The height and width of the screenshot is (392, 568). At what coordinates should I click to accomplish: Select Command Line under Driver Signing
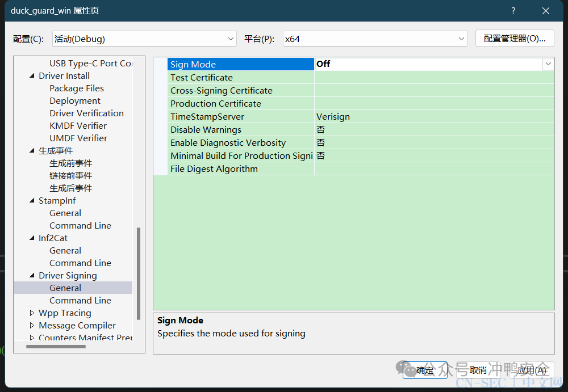click(x=81, y=301)
